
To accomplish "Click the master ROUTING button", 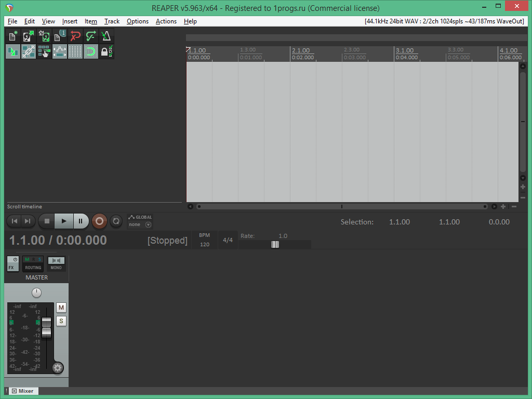I will 33,263.
